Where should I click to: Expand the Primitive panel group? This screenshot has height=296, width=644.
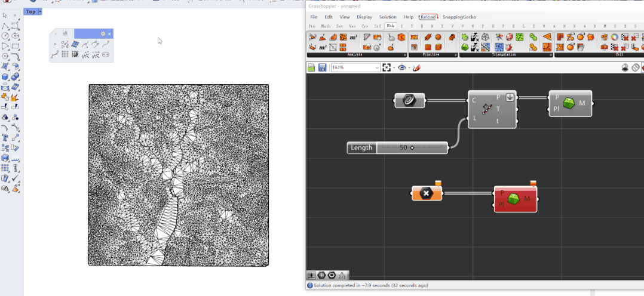(x=455, y=54)
